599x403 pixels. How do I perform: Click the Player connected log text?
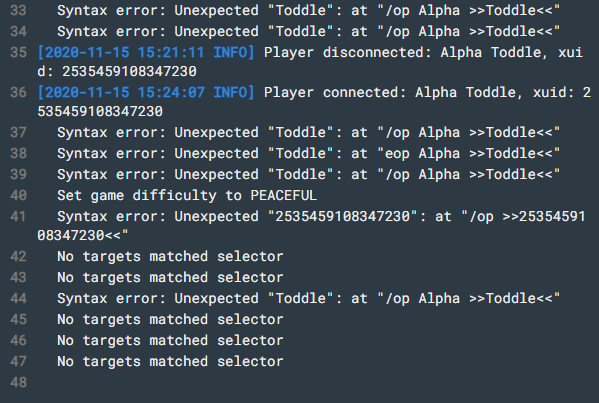313,102
